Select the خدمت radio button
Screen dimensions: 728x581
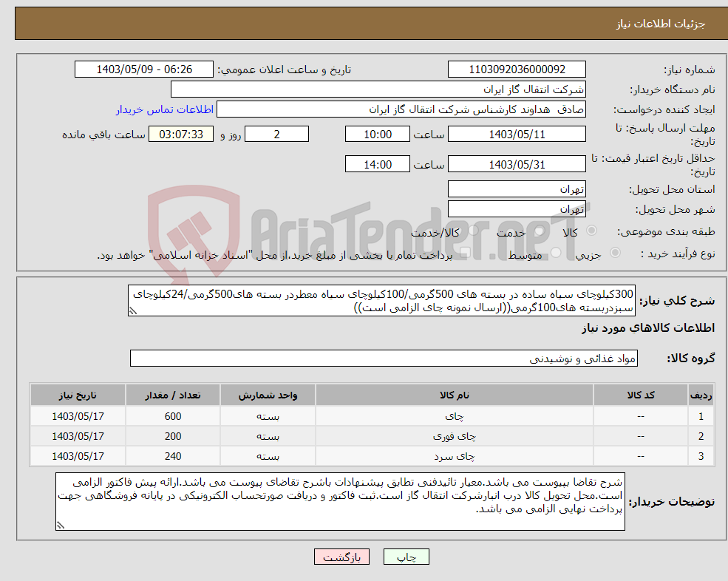point(540,231)
